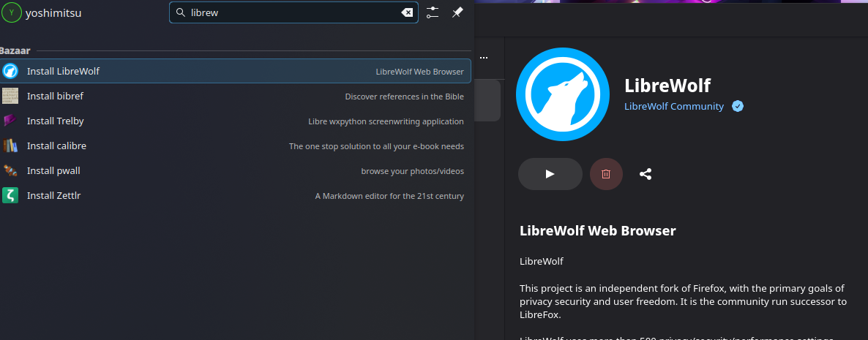The height and width of the screenshot is (340, 868).
Task: Click inside the 'librew' search field
Action: [293, 12]
